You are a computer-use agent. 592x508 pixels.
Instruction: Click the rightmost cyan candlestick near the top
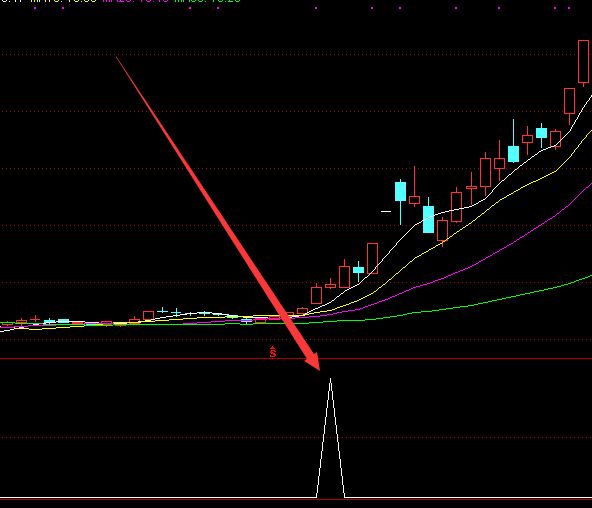[x=541, y=132]
